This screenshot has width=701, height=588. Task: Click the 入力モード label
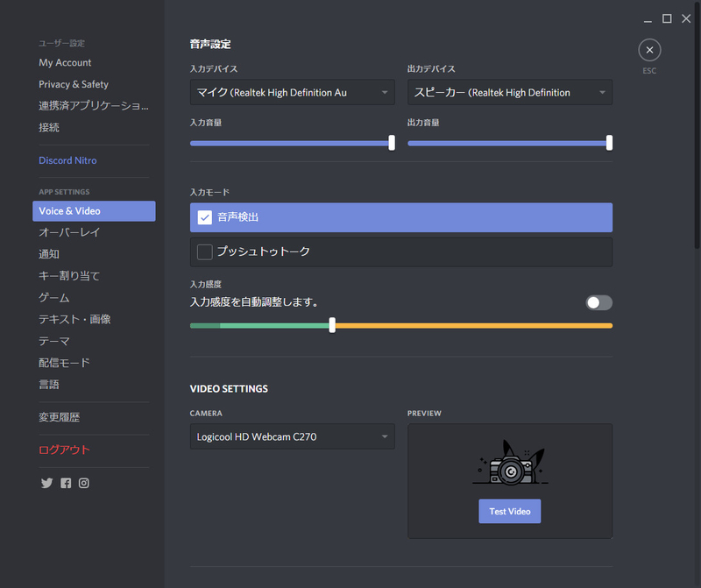coord(209,192)
